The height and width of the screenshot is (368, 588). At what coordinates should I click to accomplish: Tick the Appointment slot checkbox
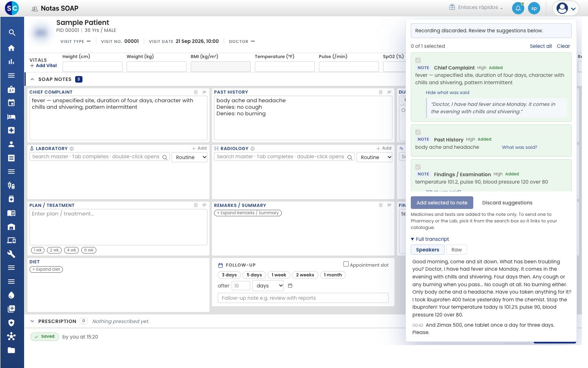(x=346, y=264)
